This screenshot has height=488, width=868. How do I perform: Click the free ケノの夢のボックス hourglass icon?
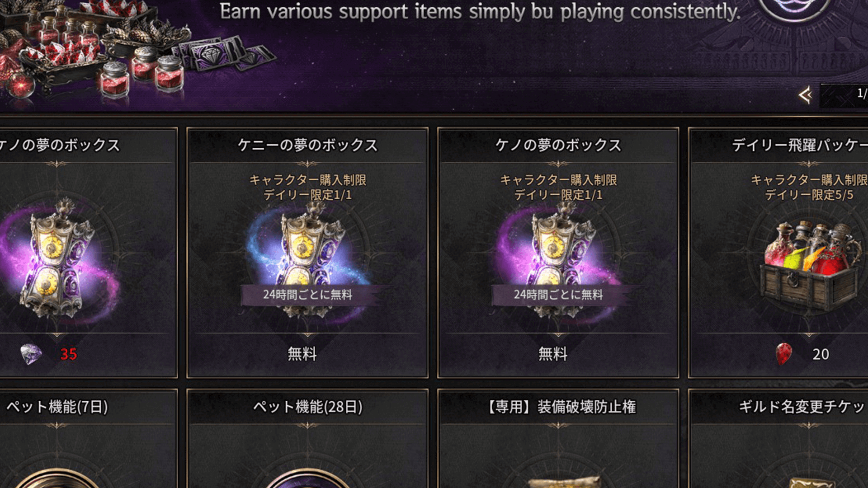tap(558, 260)
